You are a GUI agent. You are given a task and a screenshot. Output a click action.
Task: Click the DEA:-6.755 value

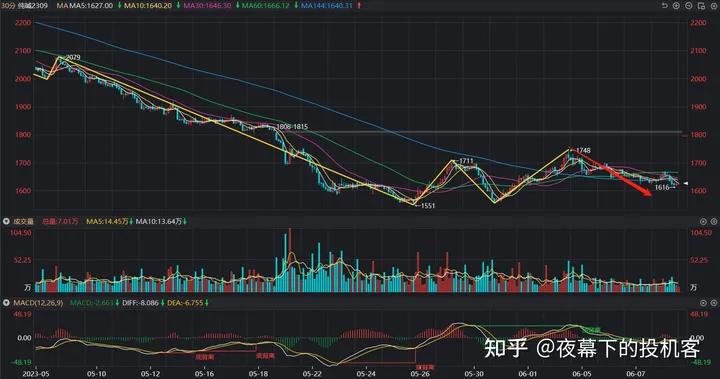click(x=185, y=303)
